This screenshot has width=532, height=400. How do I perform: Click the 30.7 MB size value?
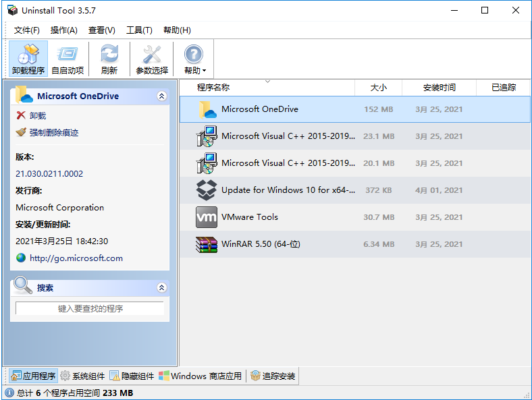pos(379,217)
